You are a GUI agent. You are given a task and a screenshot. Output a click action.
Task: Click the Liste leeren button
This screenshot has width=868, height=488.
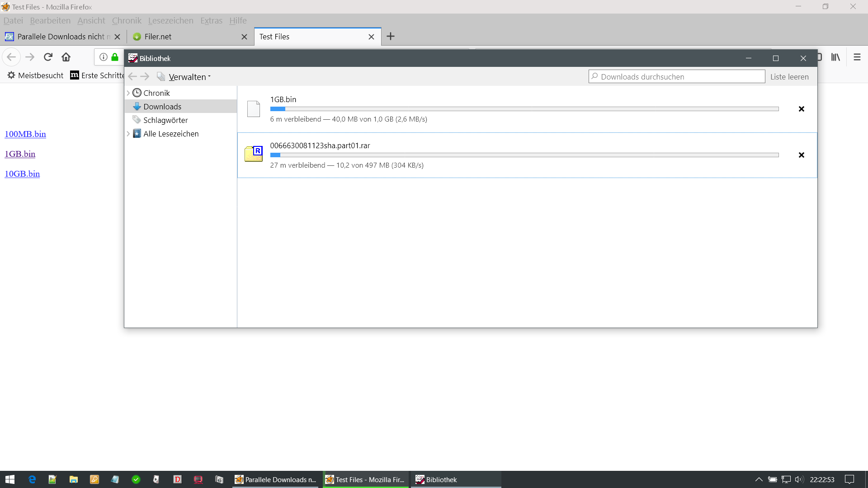[x=789, y=77]
